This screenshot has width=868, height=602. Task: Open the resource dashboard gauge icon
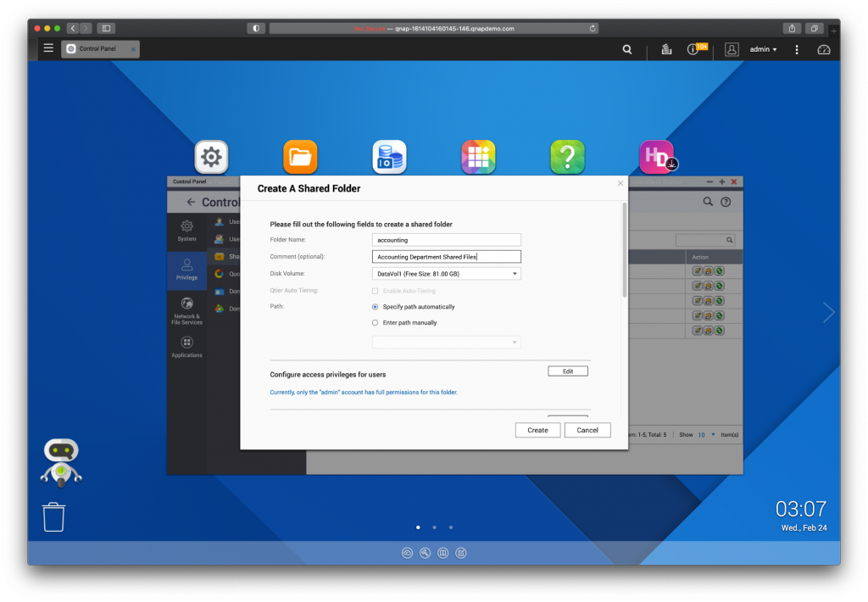click(824, 49)
